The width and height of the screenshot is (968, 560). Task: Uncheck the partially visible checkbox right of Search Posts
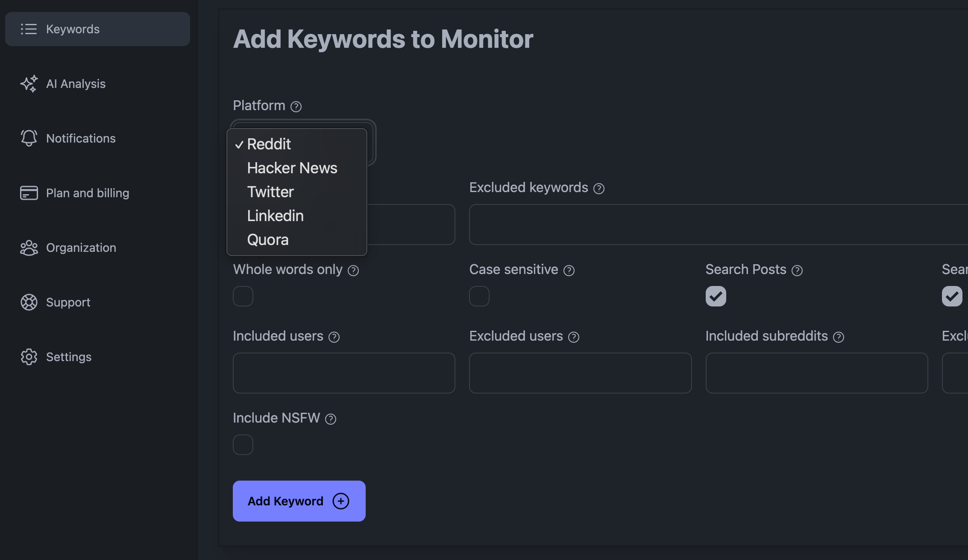coord(952,296)
